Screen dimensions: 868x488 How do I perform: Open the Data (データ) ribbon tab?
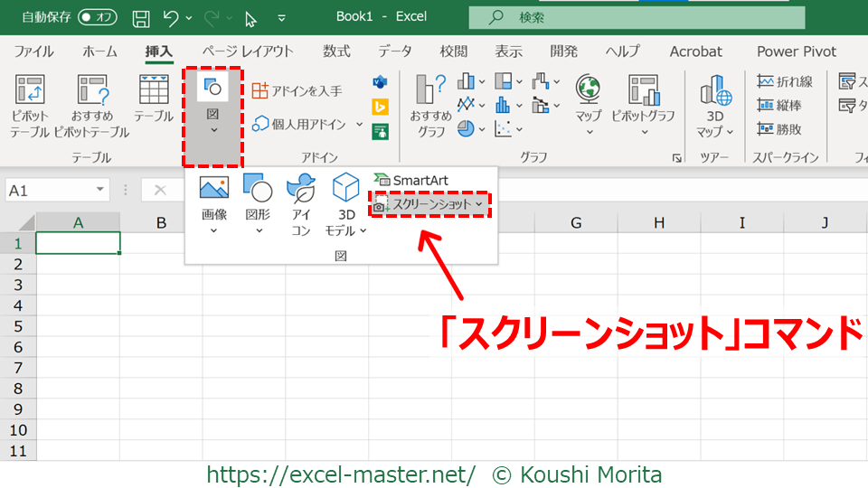pyautogui.click(x=394, y=52)
